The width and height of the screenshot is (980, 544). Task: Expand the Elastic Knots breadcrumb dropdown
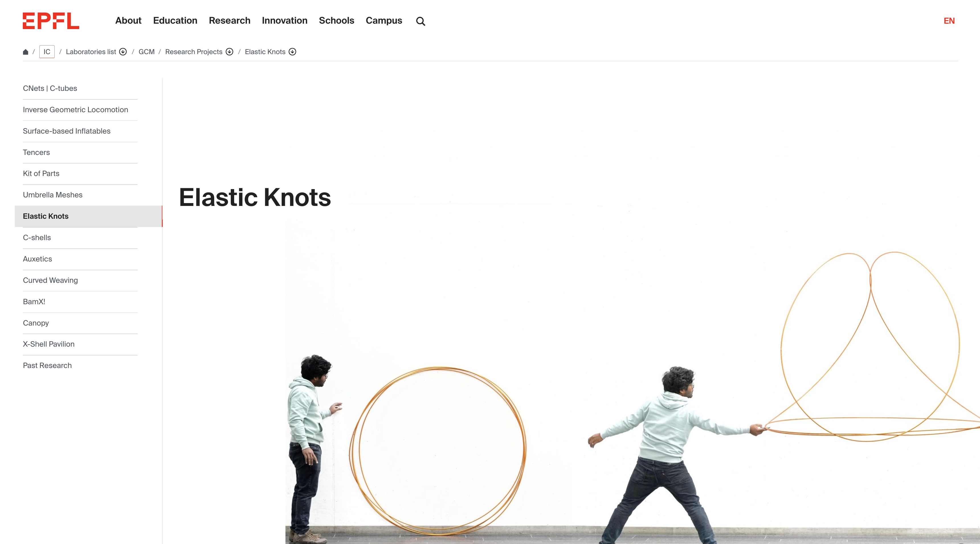[292, 52]
